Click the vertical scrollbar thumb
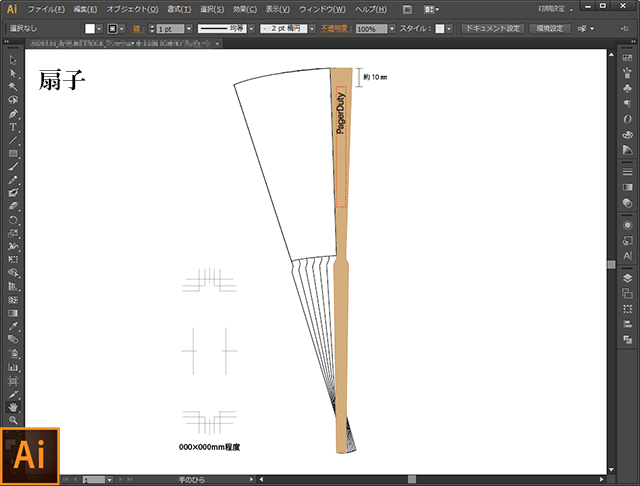Viewport: 640px width, 486px height. 610,264
